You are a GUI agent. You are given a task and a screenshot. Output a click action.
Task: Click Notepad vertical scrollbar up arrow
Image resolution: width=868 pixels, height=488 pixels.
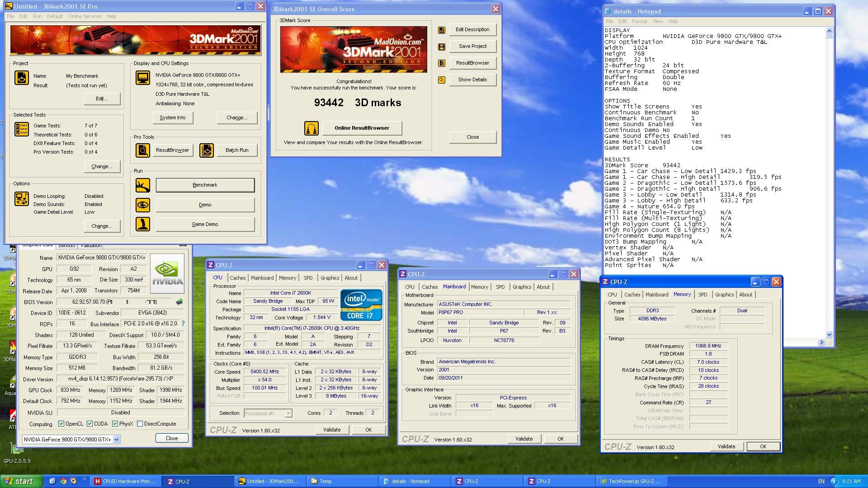829,30
